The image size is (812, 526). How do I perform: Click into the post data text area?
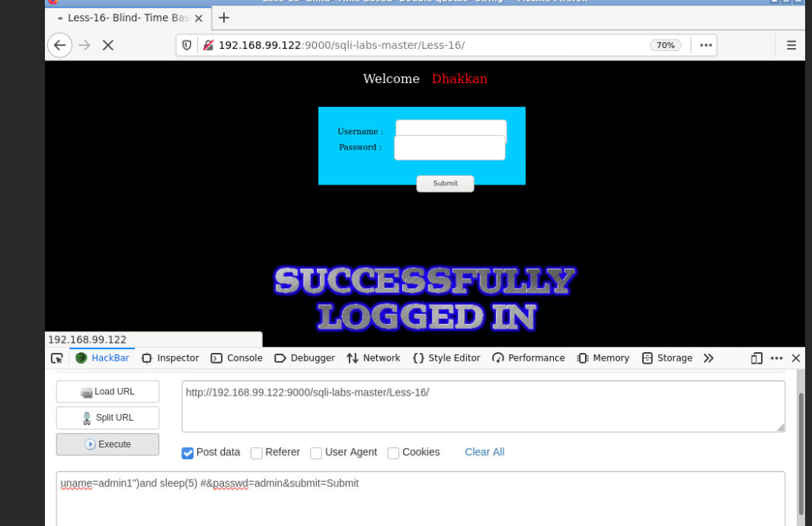pos(420,499)
